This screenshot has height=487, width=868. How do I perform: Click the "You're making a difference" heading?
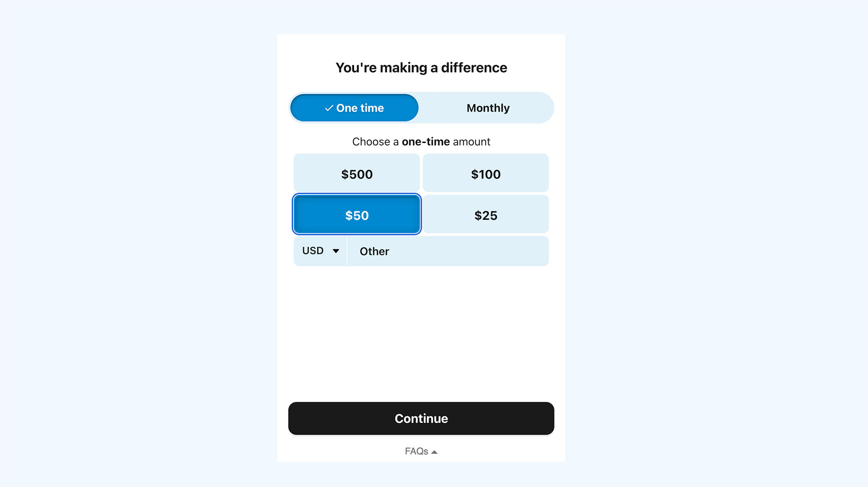pyautogui.click(x=421, y=68)
